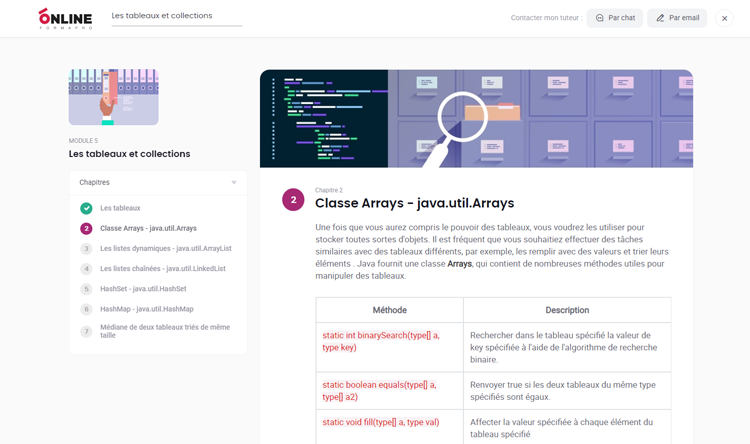This screenshot has height=444, width=750.
Task: Open chapter Les listes chaînées - java.util.LinkedList
Action: coord(163,268)
